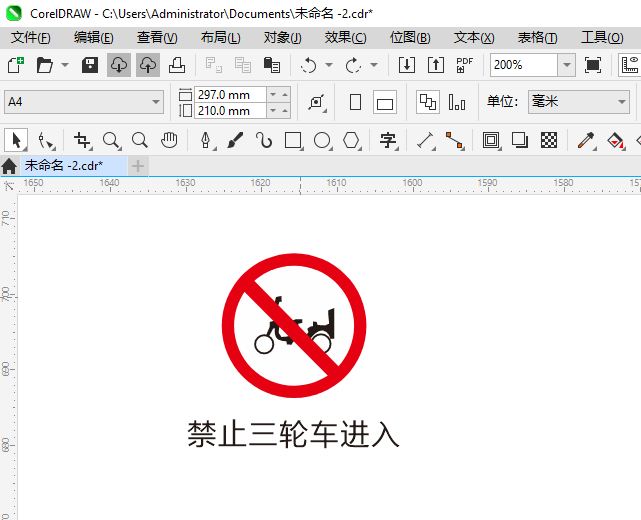This screenshot has width=641, height=520.
Task: Click the red prohibition sign graphic
Action: [x=294, y=325]
